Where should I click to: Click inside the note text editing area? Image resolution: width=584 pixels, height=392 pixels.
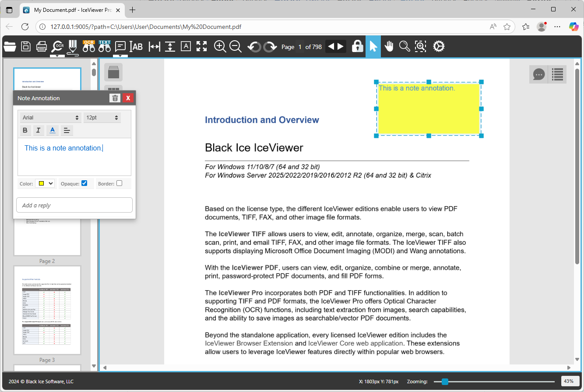tap(74, 157)
